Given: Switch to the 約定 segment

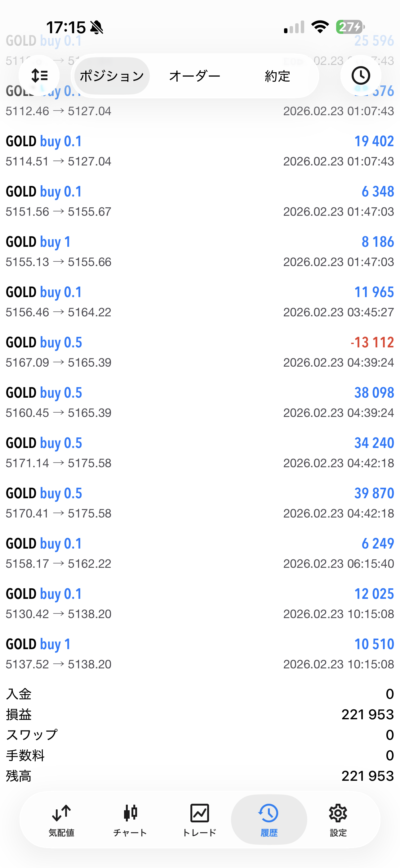Looking at the screenshot, I should (x=277, y=76).
